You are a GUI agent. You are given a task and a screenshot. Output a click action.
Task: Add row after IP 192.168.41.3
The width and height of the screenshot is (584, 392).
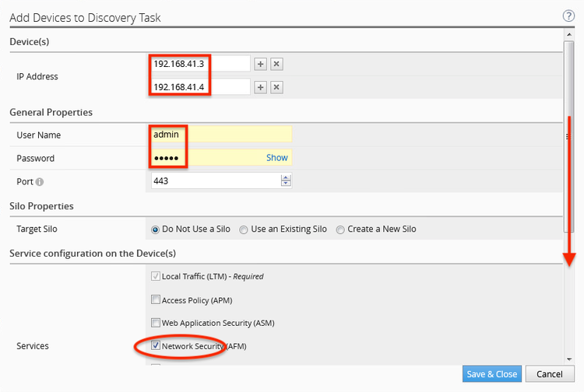tap(261, 64)
